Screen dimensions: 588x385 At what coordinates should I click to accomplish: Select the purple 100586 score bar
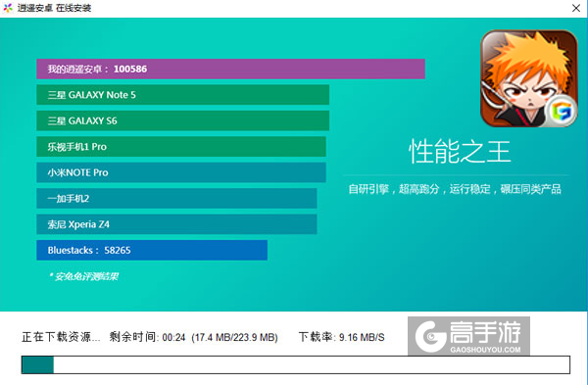(230, 69)
